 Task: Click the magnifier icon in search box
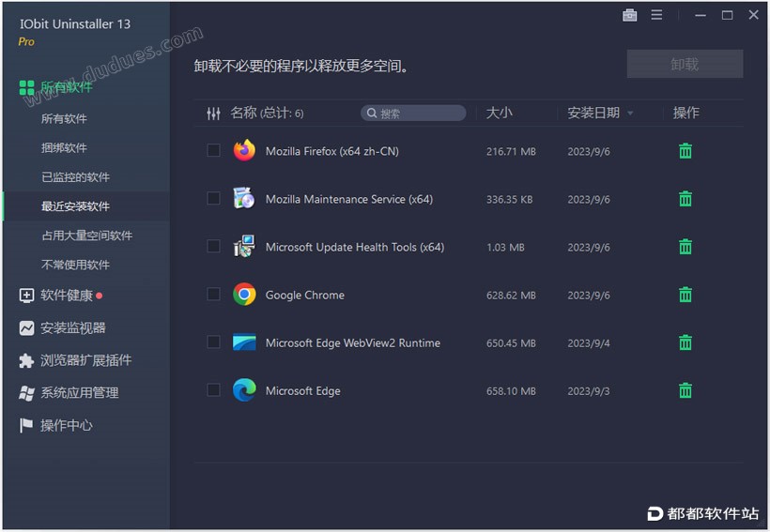pos(372,114)
